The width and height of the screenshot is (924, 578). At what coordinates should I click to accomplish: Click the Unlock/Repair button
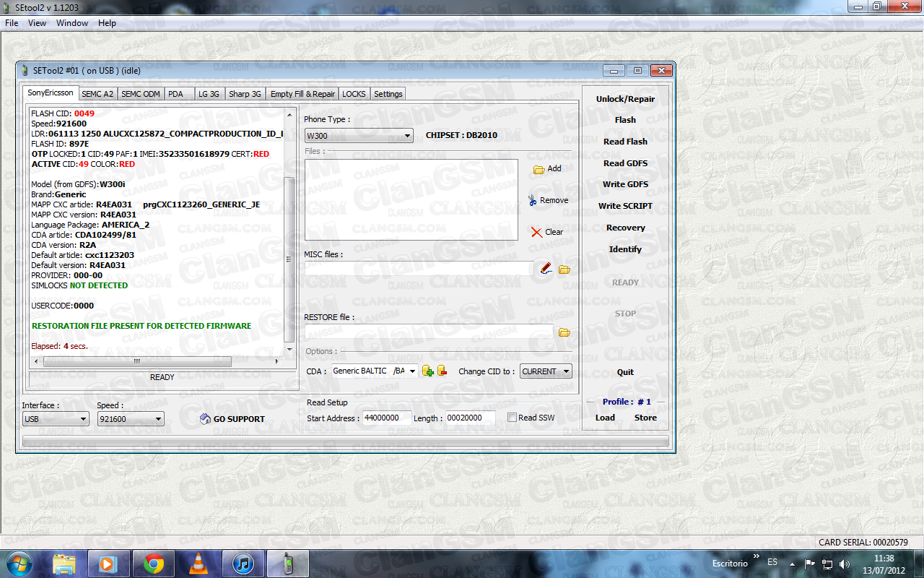pos(625,99)
